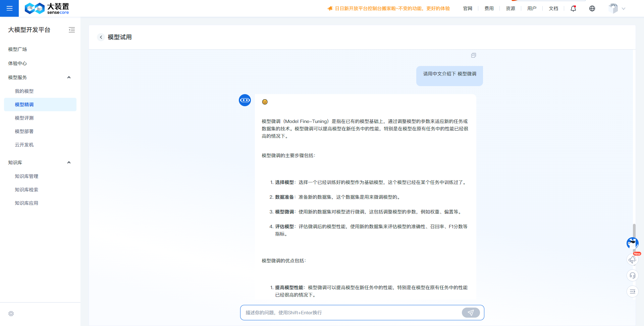
Task: Collapse the 知识库 section
Action: [x=69, y=162]
